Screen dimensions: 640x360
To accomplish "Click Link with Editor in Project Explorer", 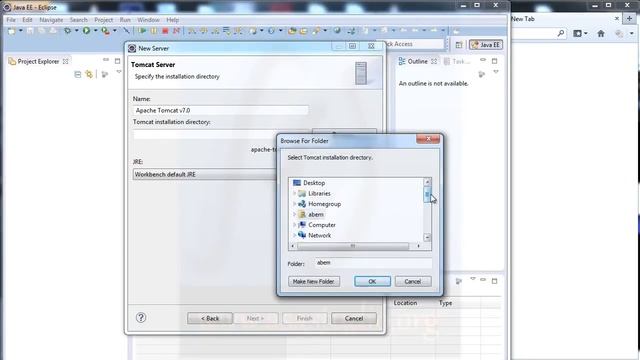I will click(x=89, y=74).
